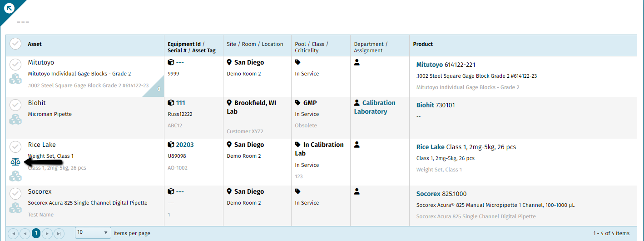Select the Socorex row checkmark
The height and width of the screenshot is (241, 644).
tap(15, 194)
